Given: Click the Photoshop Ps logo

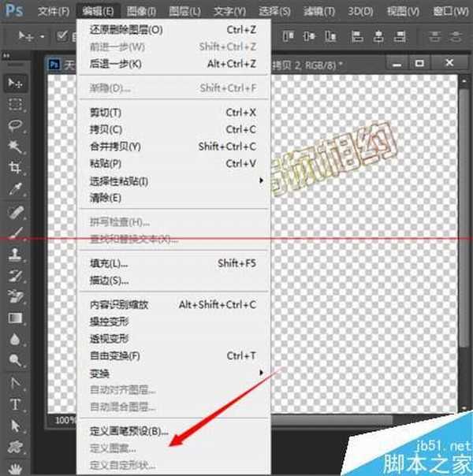Looking at the screenshot, I should tap(14, 10).
